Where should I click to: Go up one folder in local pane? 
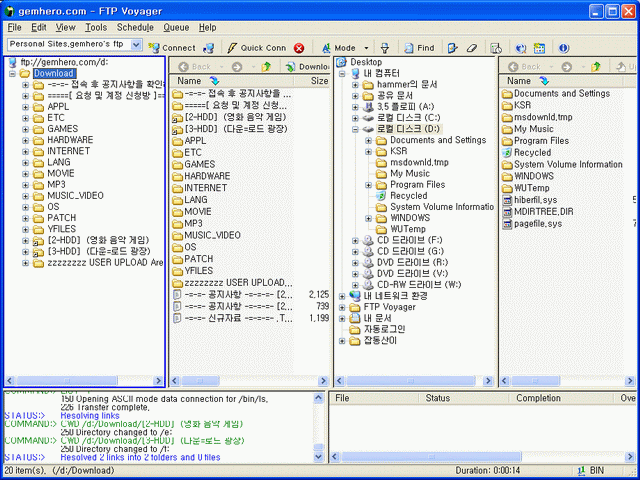coord(596,67)
